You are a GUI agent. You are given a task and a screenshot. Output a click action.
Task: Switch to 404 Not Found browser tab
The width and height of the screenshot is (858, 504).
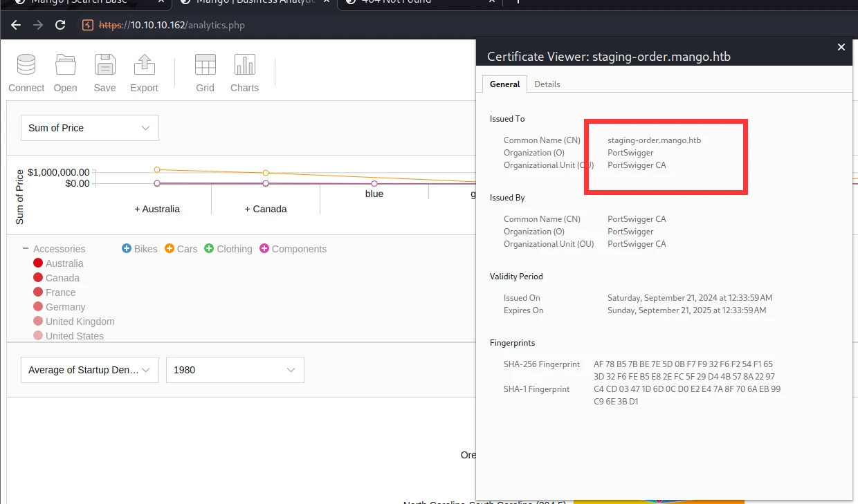(421, 2)
